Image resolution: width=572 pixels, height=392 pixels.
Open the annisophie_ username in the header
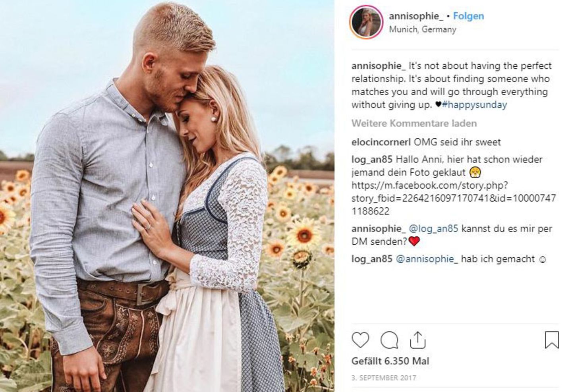pos(416,16)
